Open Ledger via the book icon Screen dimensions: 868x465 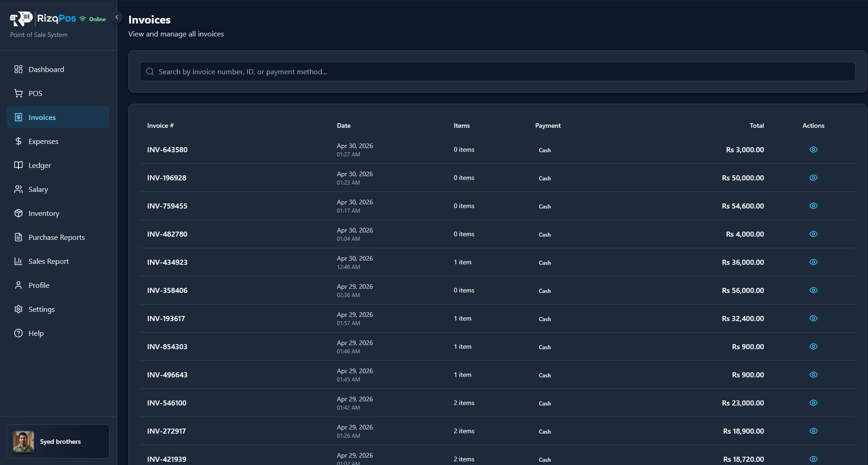tap(18, 165)
